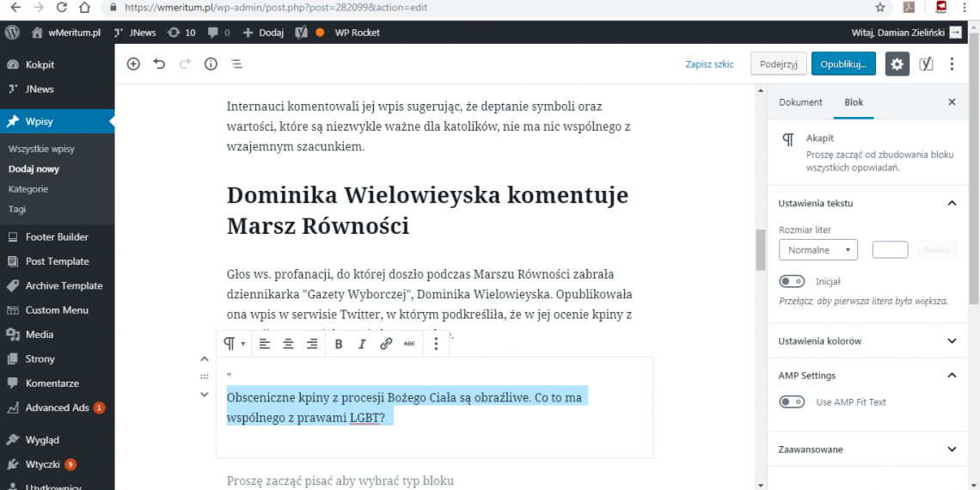Apply italic formatting to selected text
Viewport: 980px width, 490px height.
click(362, 344)
